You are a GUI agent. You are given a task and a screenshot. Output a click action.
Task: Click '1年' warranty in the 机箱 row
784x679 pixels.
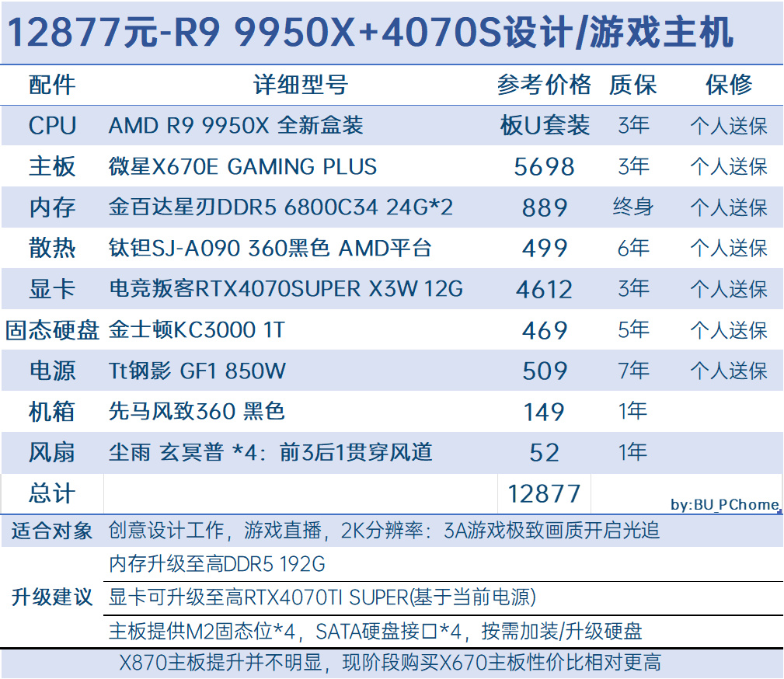point(633,412)
